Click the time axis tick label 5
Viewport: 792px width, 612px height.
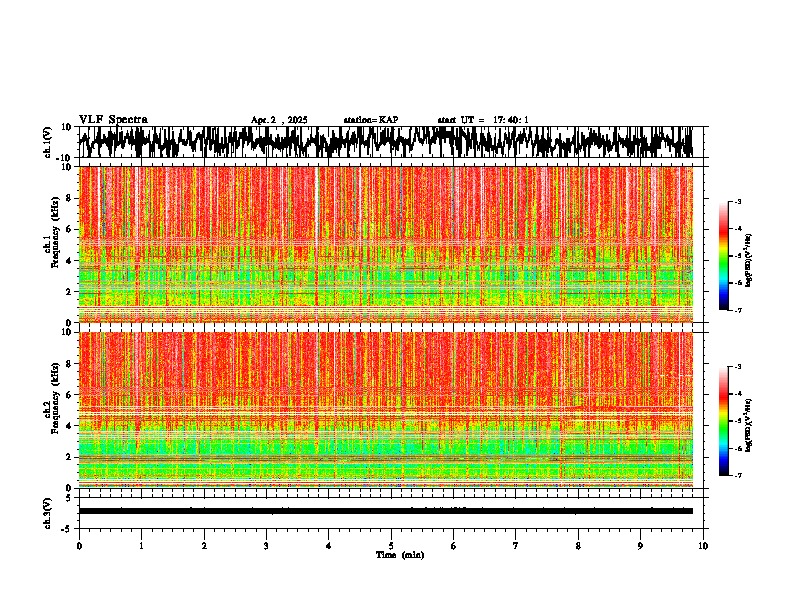pos(391,546)
